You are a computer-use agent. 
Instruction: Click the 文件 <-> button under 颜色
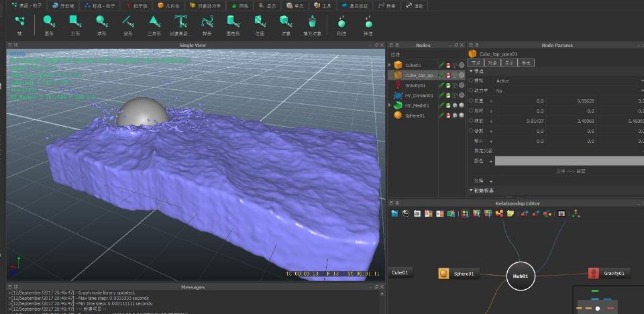[570, 171]
